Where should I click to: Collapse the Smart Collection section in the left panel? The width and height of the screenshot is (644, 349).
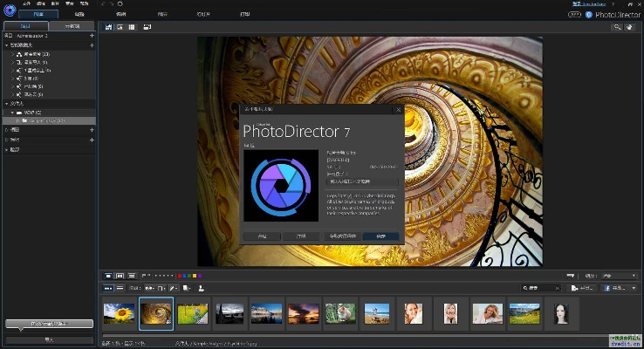[5, 44]
